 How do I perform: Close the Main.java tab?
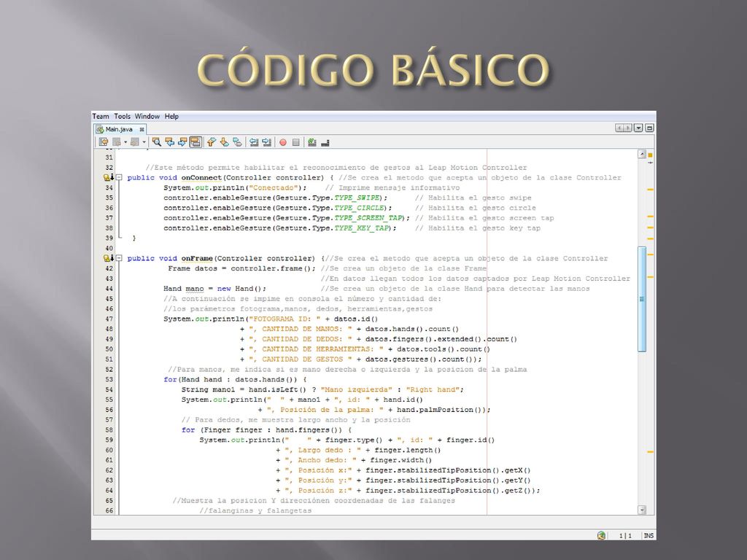pos(142,130)
